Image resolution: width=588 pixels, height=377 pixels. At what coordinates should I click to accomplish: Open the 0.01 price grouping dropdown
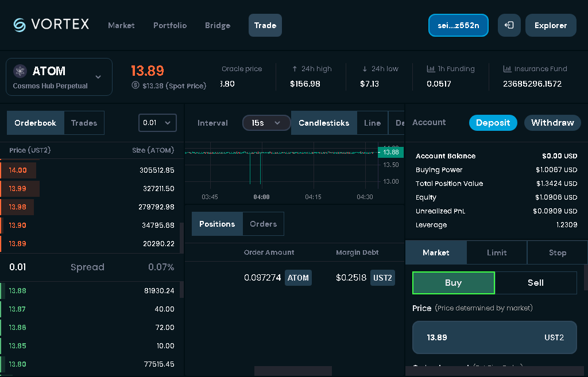(157, 123)
